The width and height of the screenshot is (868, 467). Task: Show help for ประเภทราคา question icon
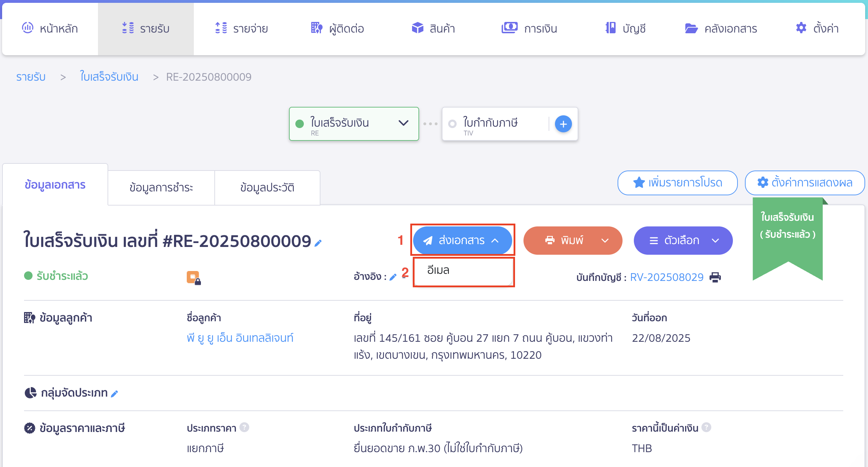(x=244, y=427)
